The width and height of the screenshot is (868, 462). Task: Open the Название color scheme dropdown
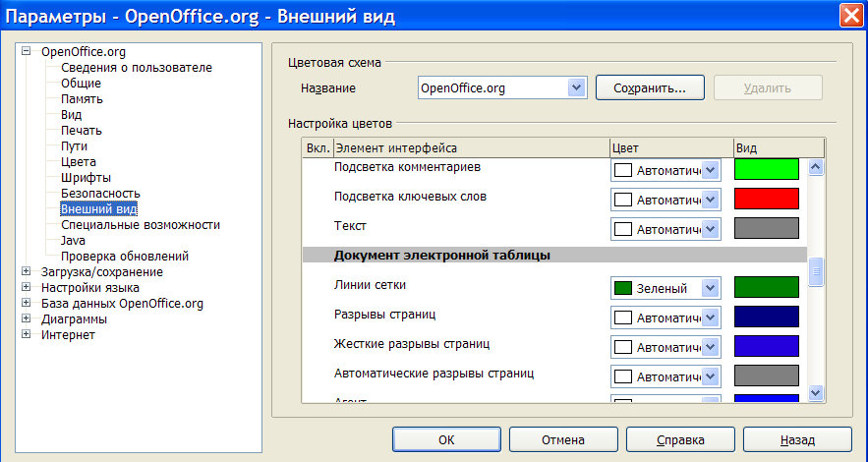pyautogui.click(x=577, y=87)
